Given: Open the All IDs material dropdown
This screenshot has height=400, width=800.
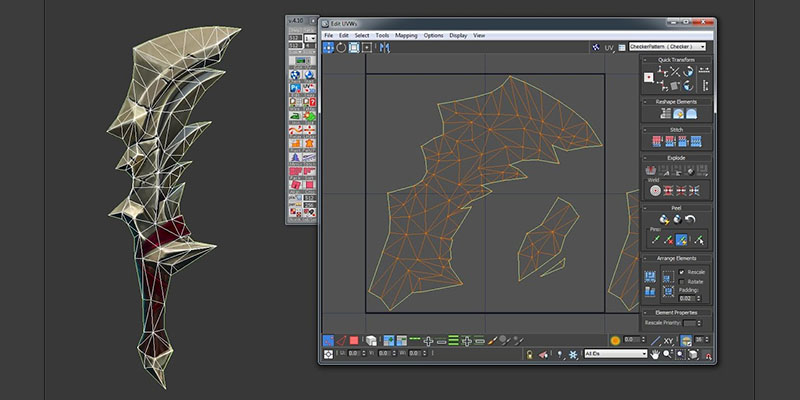Looking at the screenshot, I should (615, 354).
